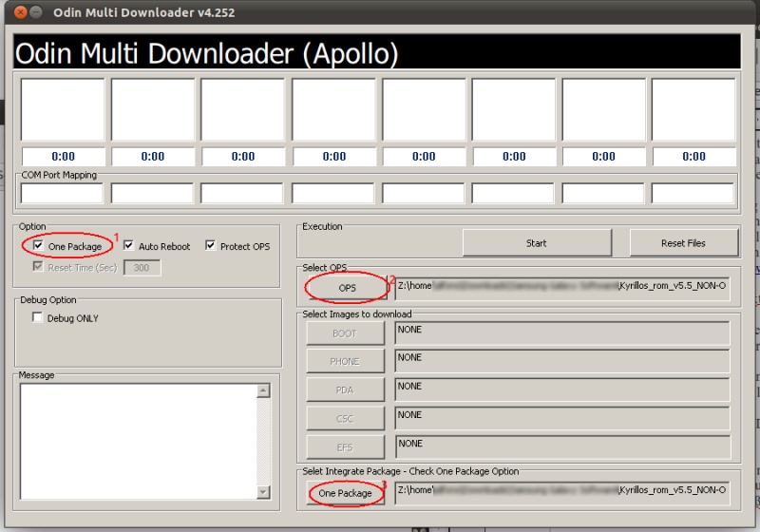Screen dimensions: 760x532
Task: Click the Reset Time value field 300
Action: pyautogui.click(x=142, y=268)
